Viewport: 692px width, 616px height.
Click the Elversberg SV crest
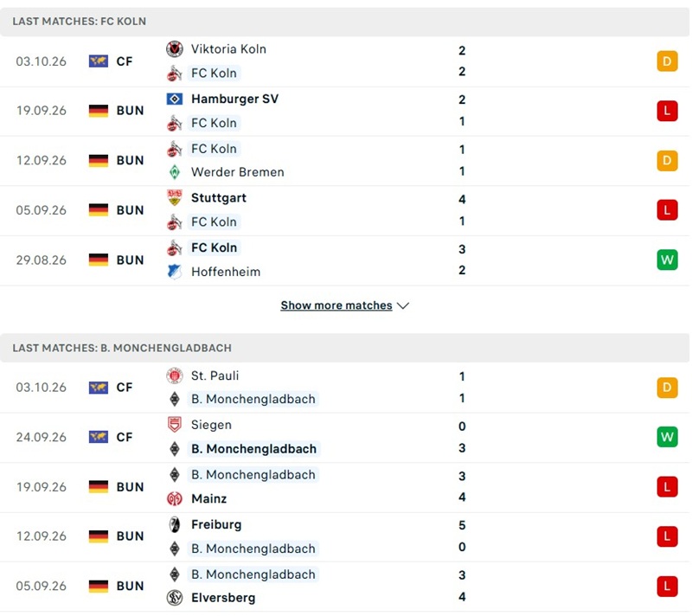pos(175,598)
